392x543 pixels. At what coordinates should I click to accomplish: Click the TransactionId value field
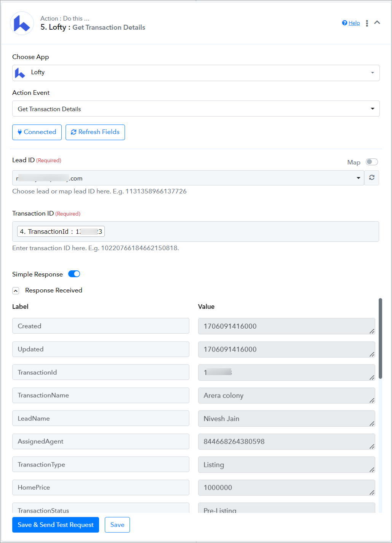[286, 372]
